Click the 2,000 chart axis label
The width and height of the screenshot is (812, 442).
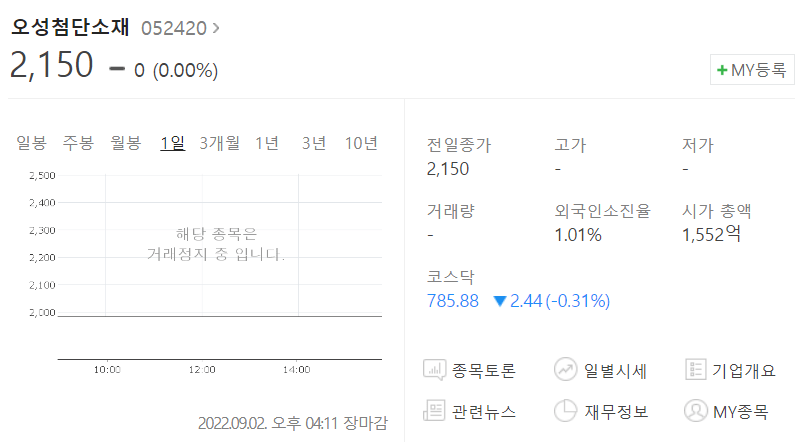(x=42, y=312)
